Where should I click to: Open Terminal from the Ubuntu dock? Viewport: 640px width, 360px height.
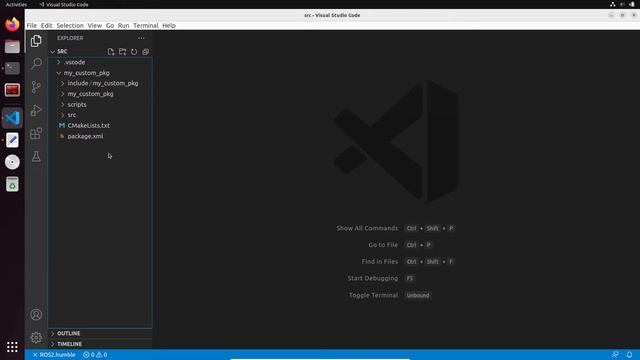(12, 68)
